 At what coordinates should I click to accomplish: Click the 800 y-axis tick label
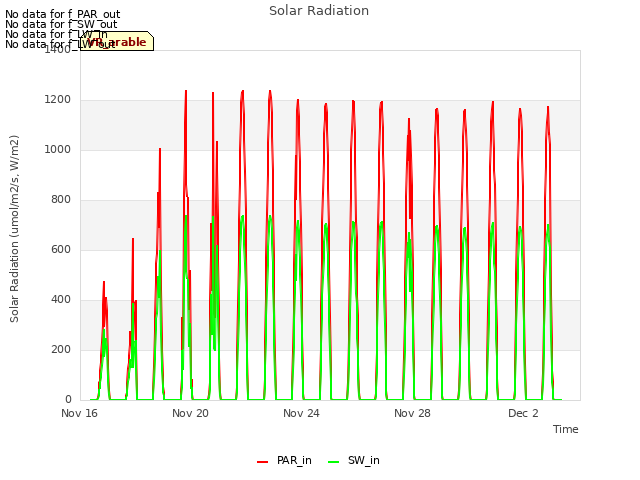61,200
